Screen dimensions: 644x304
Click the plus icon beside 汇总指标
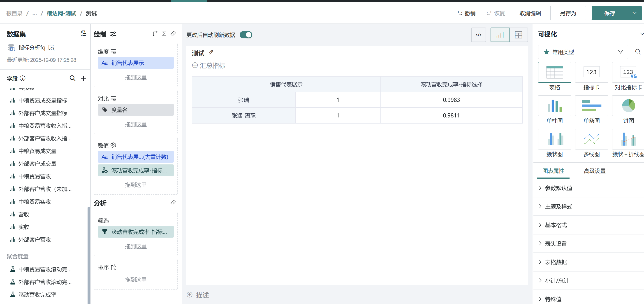195,65
